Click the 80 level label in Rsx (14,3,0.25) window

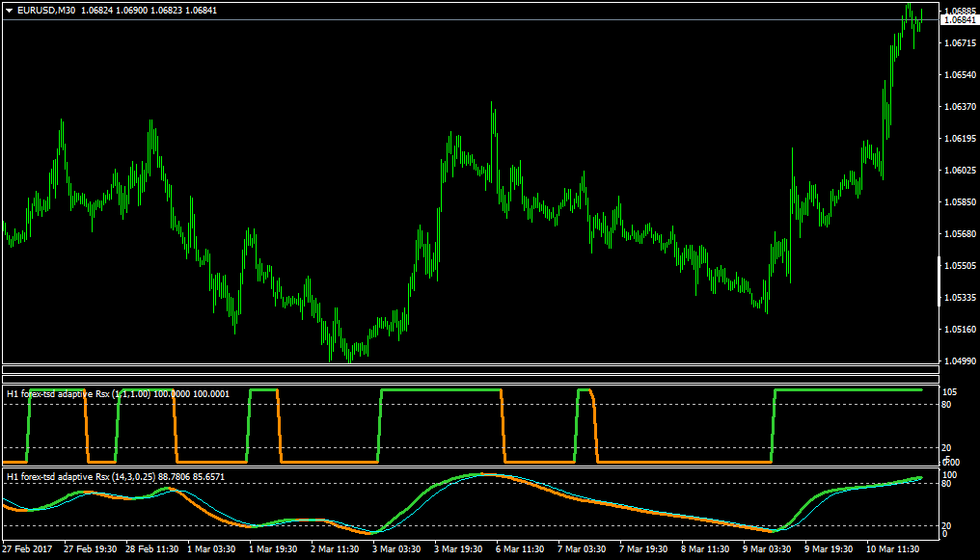tap(946, 484)
